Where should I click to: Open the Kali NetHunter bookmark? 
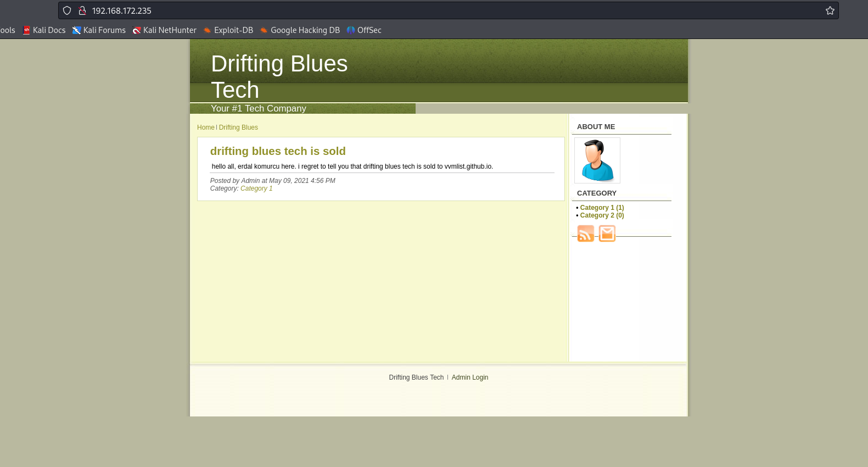pos(164,30)
